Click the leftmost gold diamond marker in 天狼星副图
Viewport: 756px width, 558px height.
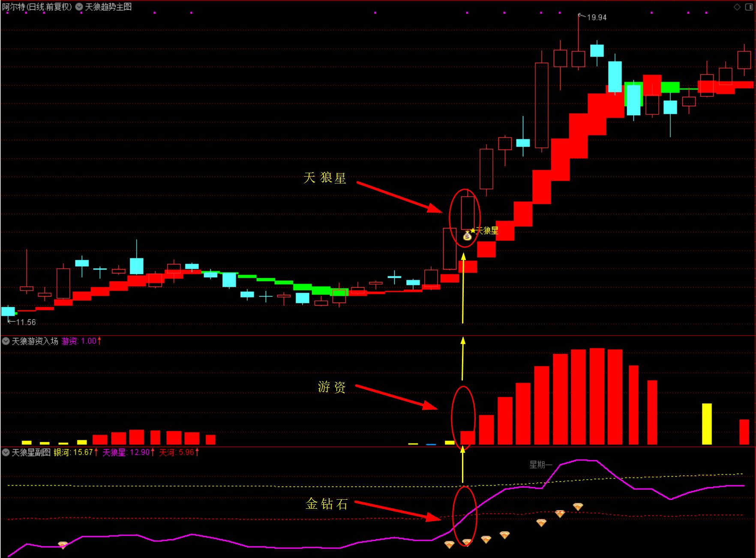[63, 545]
